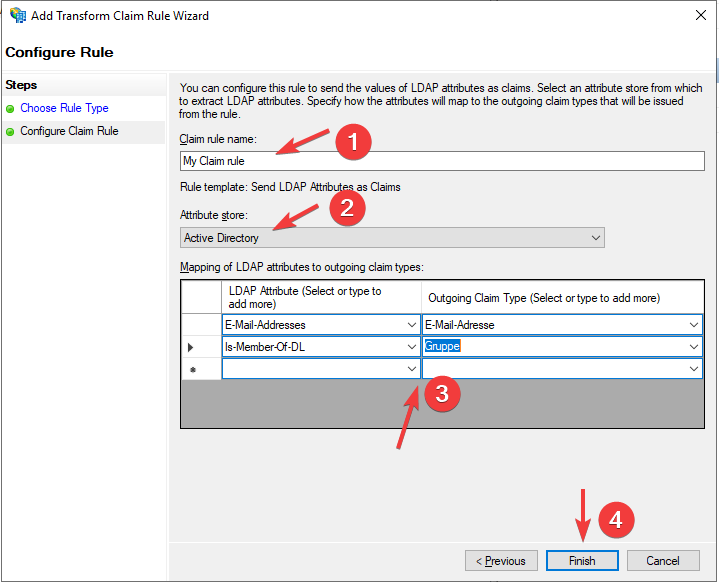Click the Previous button
719x582 pixels.
(x=501, y=561)
